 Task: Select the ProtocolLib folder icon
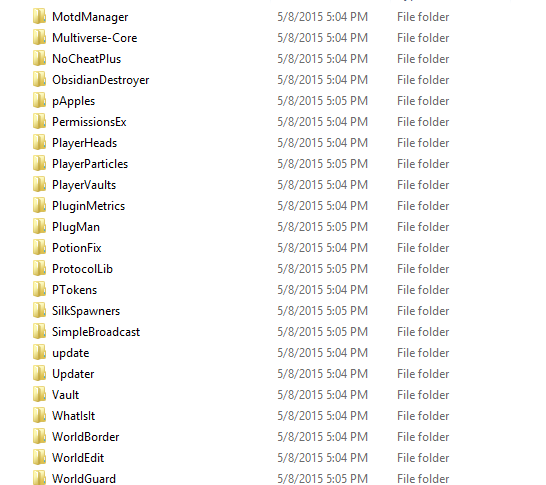[39, 268]
